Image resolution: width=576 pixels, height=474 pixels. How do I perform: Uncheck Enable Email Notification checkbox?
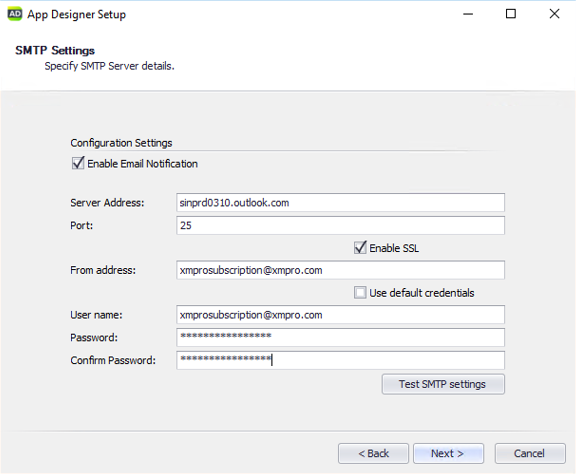[78, 163]
